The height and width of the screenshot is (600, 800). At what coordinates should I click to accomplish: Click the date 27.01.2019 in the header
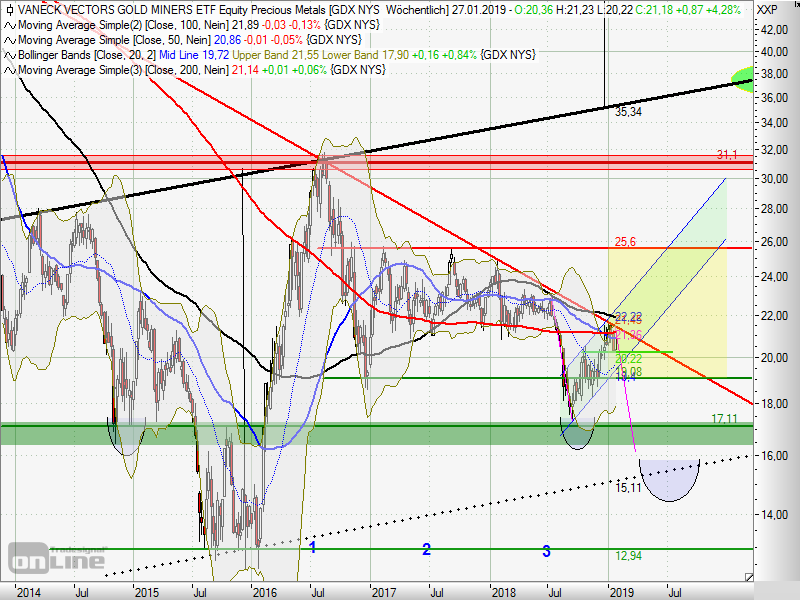coord(479,10)
